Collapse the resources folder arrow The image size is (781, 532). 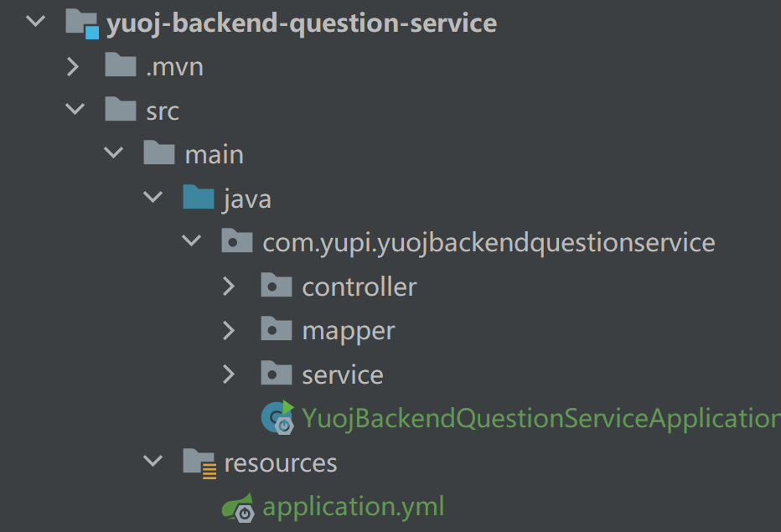click(x=152, y=462)
